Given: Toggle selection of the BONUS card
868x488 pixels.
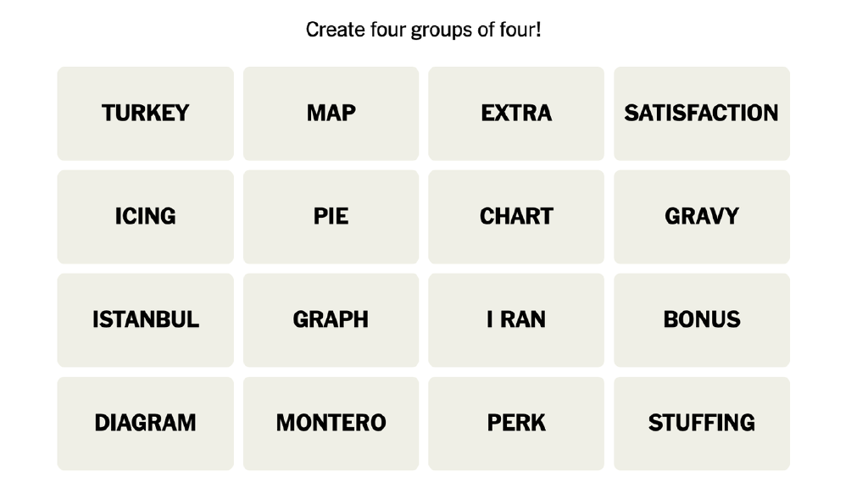Looking at the screenshot, I should [701, 320].
